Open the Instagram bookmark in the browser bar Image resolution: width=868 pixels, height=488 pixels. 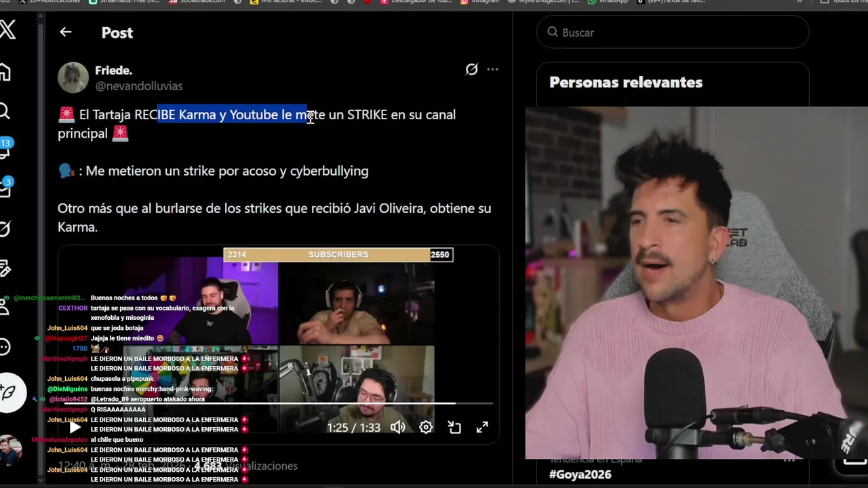(x=480, y=2)
